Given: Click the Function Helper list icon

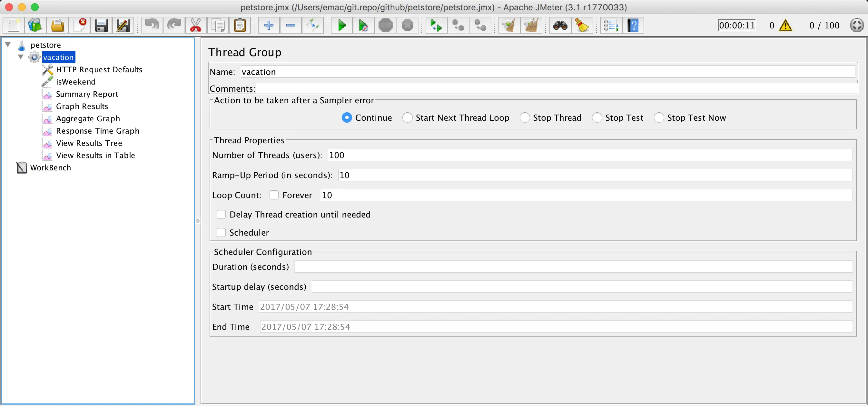Looking at the screenshot, I should [x=611, y=25].
